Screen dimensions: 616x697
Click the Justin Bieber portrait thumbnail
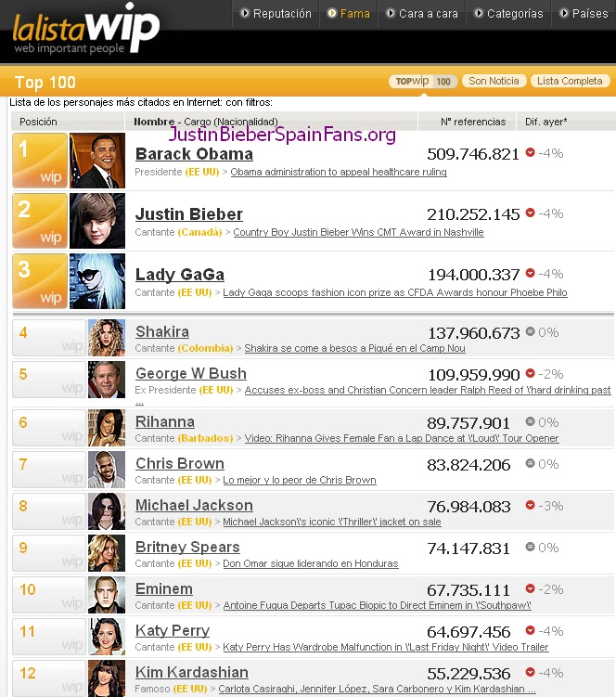tap(97, 221)
